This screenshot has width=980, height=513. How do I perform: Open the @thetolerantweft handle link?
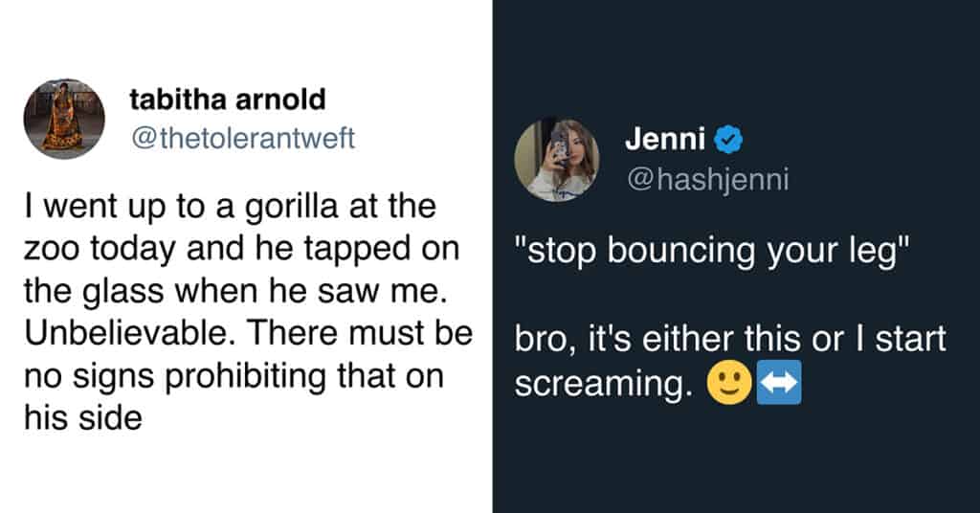(x=241, y=138)
